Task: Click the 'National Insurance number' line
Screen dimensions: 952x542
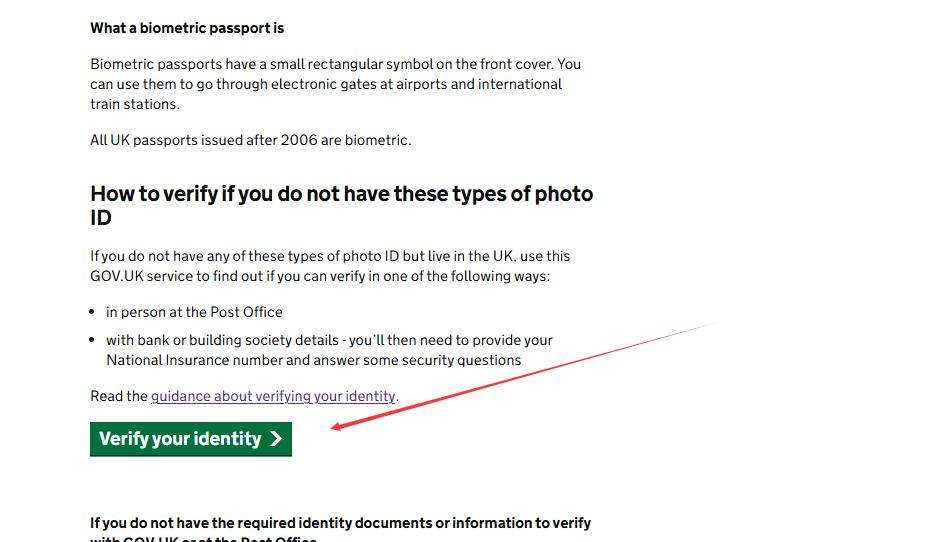Action: pyautogui.click(x=313, y=360)
